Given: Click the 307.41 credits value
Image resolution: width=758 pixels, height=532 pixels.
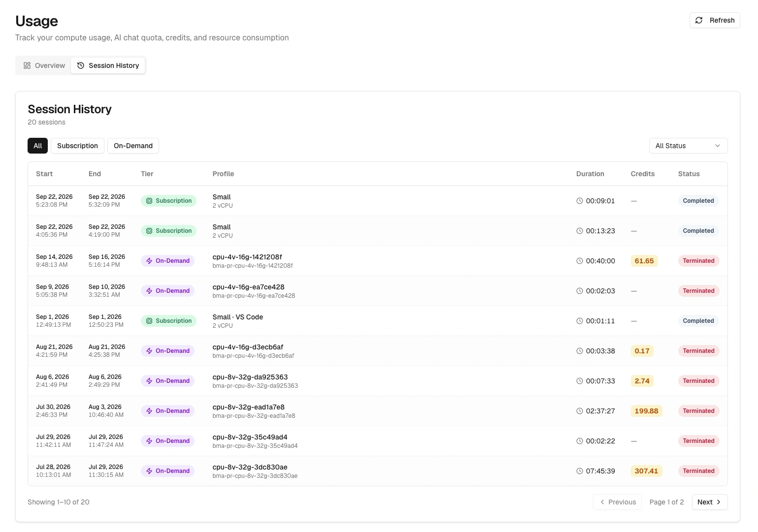Looking at the screenshot, I should coord(646,471).
